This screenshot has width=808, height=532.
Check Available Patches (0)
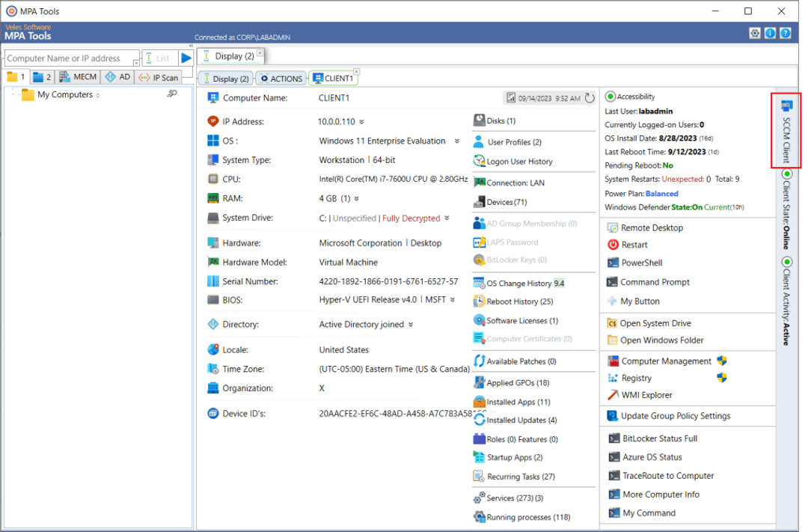coord(515,361)
